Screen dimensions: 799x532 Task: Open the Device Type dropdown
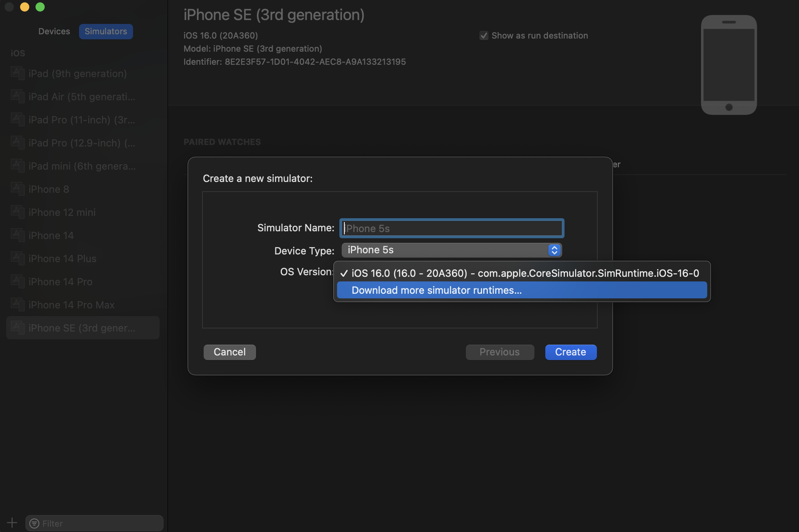coord(452,250)
